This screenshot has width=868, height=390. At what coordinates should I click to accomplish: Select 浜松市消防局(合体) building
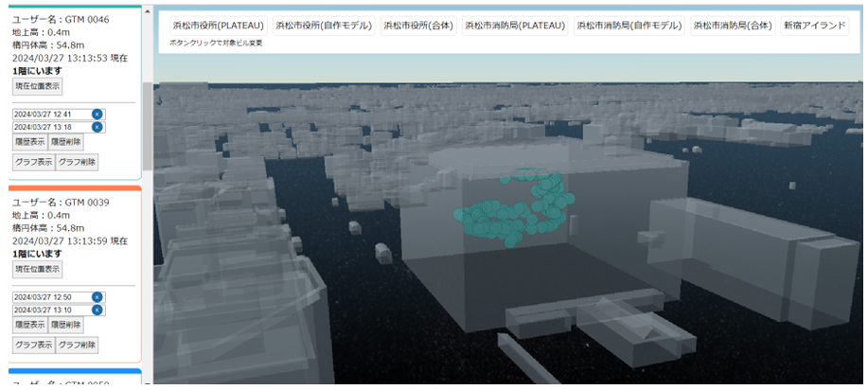732,27
